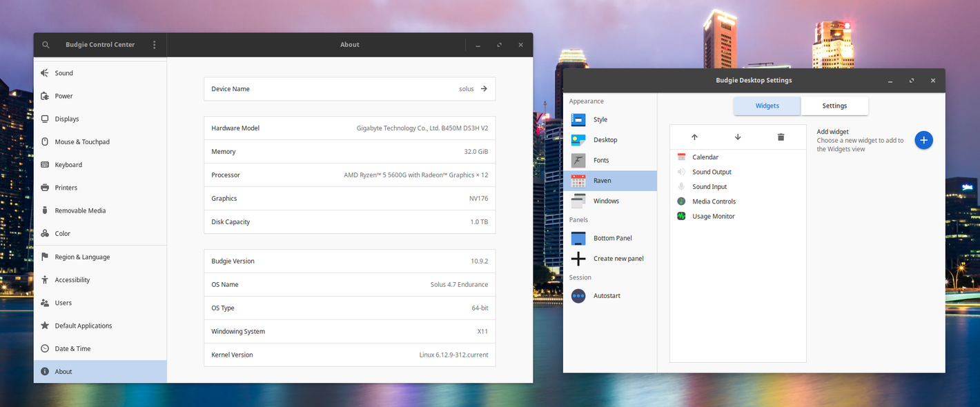Click the Hardware Model value Gigabyte B450M
The height and width of the screenshot is (407, 980).
[x=422, y=128]
